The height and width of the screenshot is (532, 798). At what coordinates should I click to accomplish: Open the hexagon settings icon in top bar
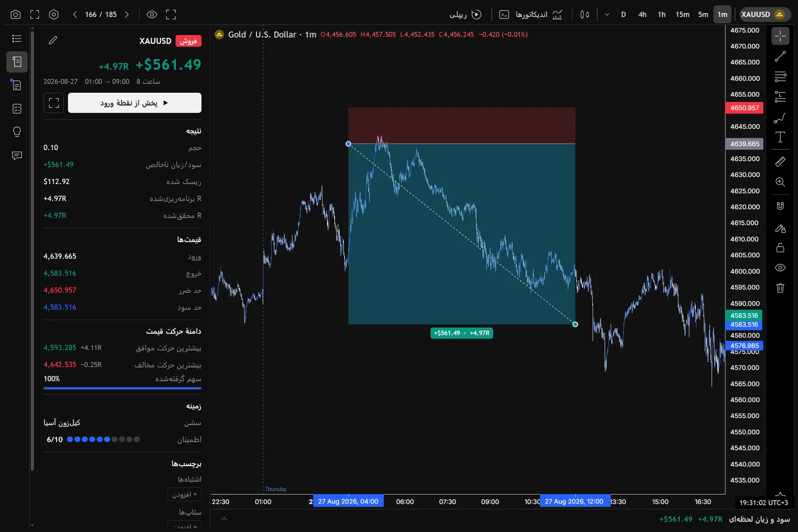point(54,14)
